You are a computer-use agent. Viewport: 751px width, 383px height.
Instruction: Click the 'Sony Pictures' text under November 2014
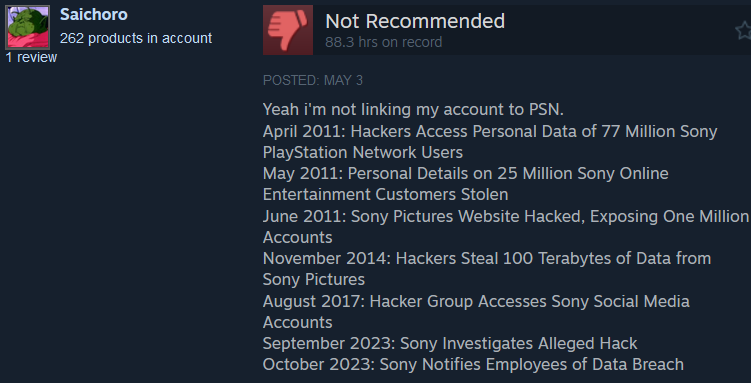tap(314, 279)
